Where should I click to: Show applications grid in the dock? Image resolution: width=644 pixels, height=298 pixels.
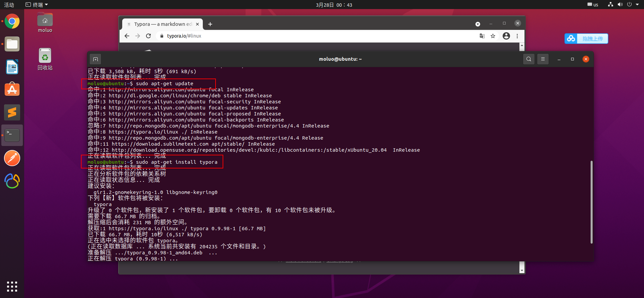pos(12,287)
